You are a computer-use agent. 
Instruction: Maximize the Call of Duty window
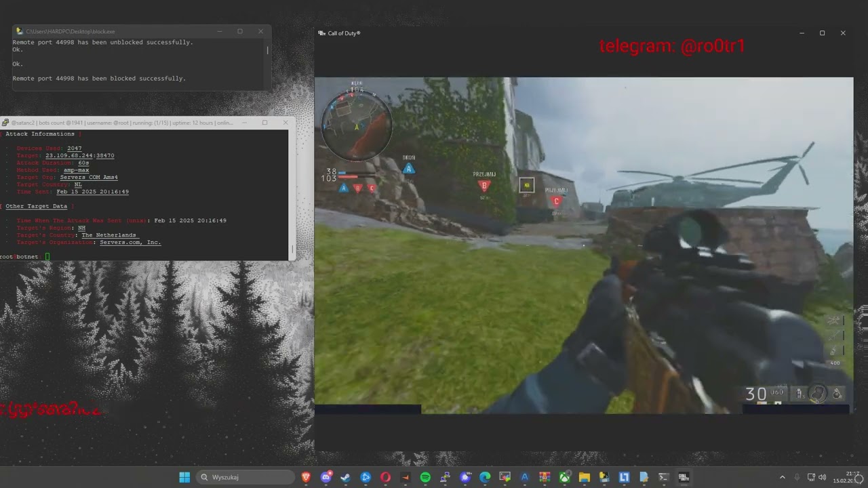(822, 33)
